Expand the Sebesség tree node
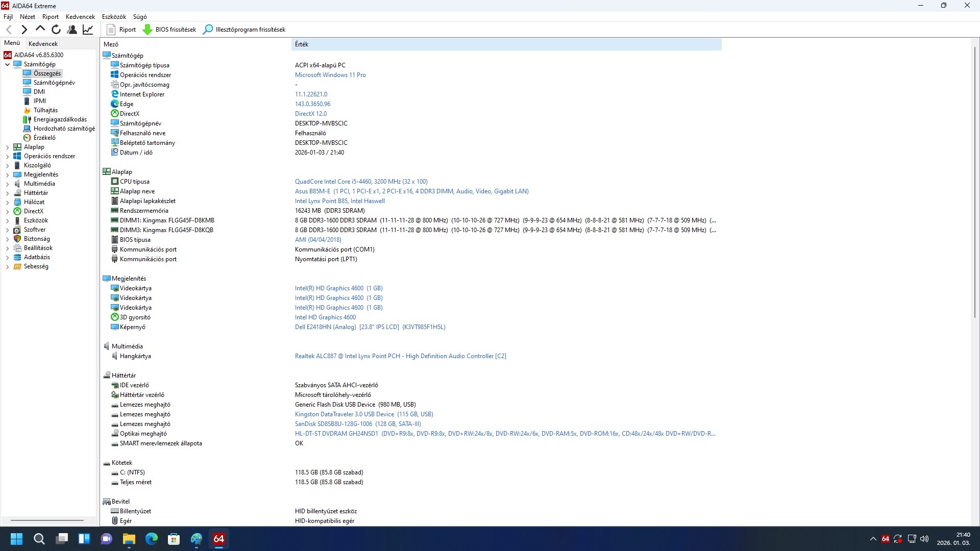 8,266
